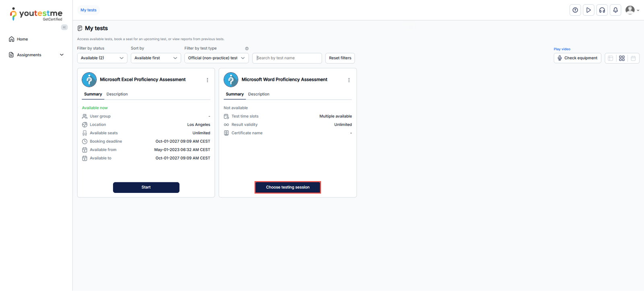644x291 pixels.
Task: Click the Available from date May-01-2023
Action: [x=182, y=150]
